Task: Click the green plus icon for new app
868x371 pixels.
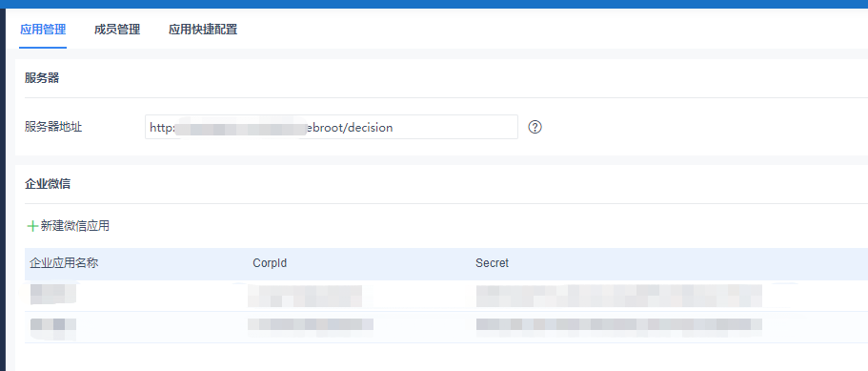Action: tap(32, 226)
